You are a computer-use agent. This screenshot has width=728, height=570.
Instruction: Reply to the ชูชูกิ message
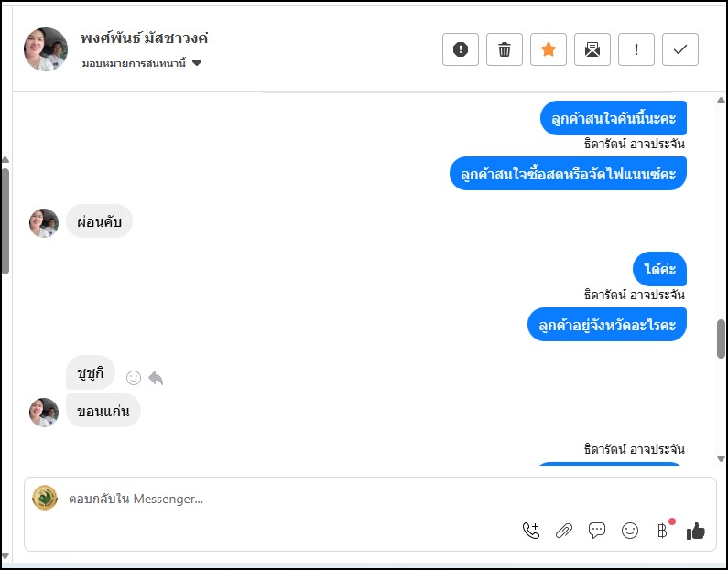(x=156, y=378)
